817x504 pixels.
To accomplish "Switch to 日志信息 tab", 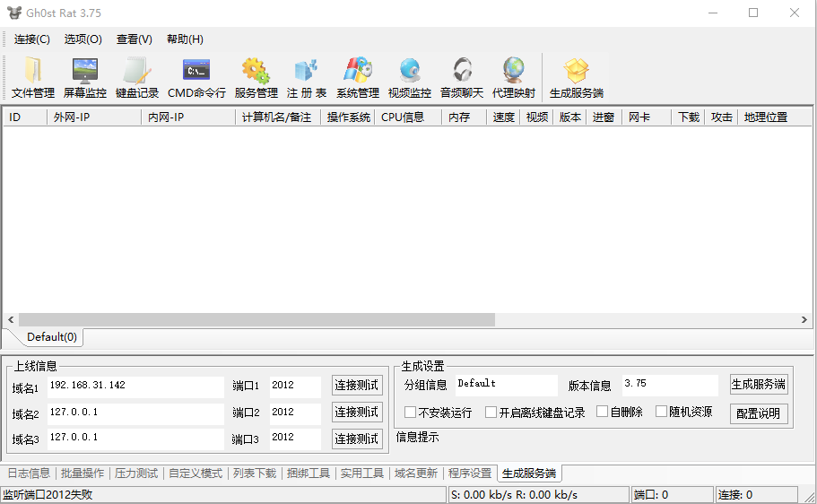I will tap(29, 474).
